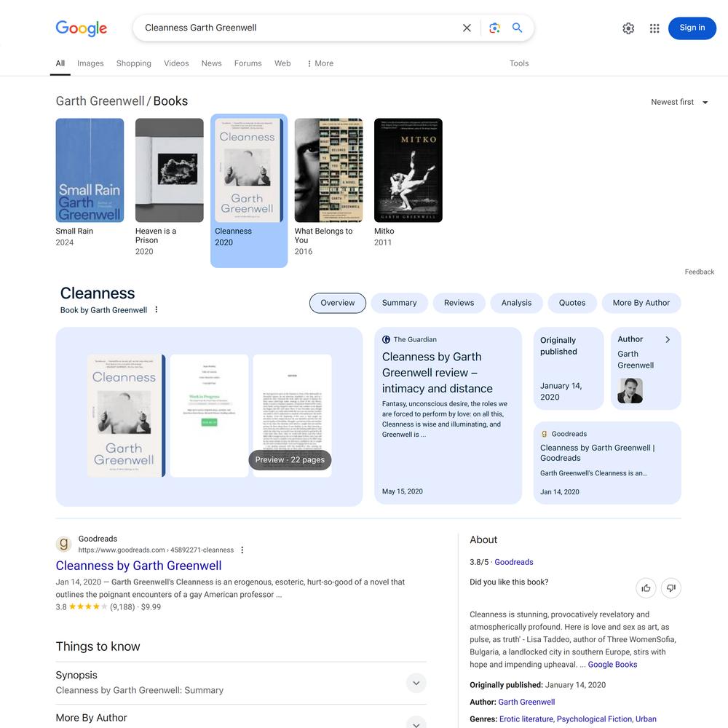
Task: Switch to the Images tab
Action: [90, 63]
